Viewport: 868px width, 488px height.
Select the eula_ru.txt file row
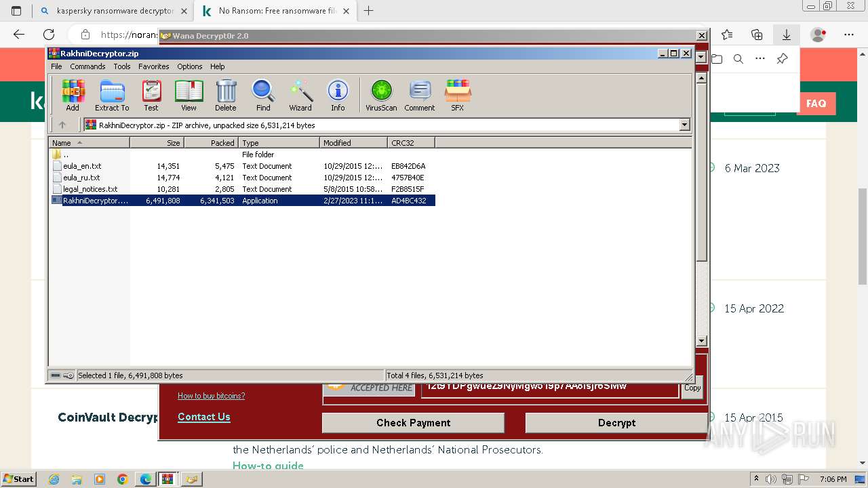(242, 178)
